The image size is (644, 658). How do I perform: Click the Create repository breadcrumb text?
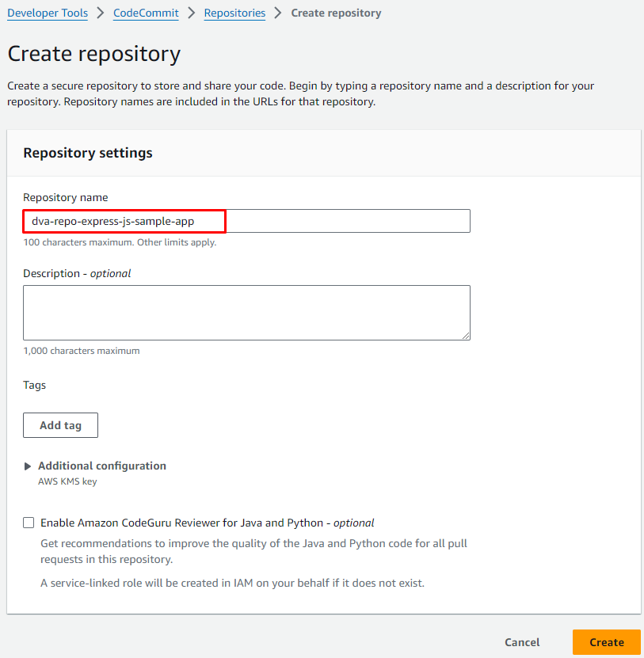[x=336, y=13]
